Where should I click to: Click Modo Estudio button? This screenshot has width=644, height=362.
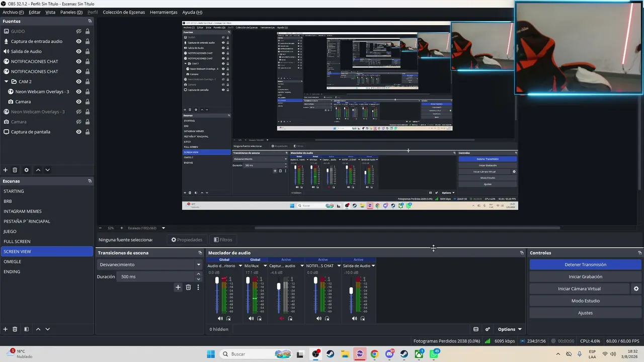pyautogui.click(x=585, y=301)
